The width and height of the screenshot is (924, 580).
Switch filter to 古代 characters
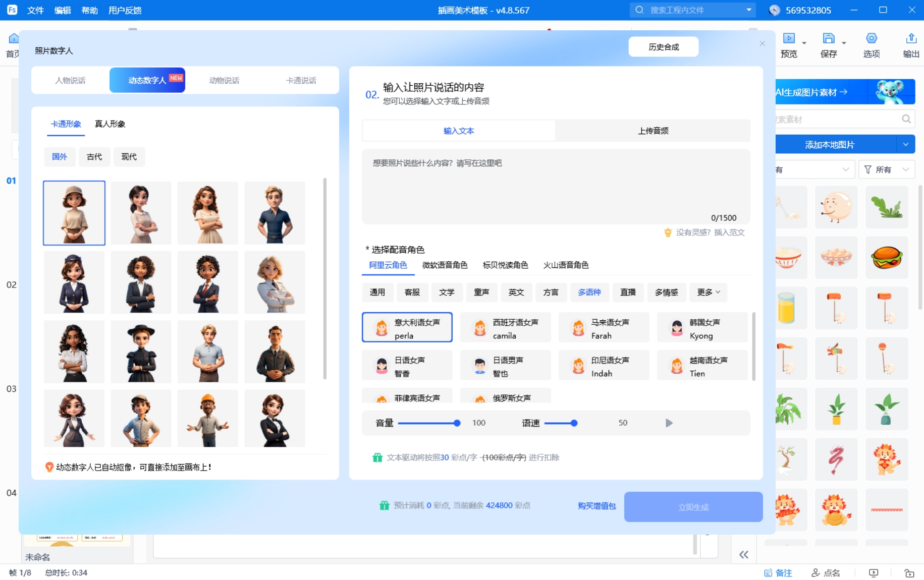(x=94, y=157)
